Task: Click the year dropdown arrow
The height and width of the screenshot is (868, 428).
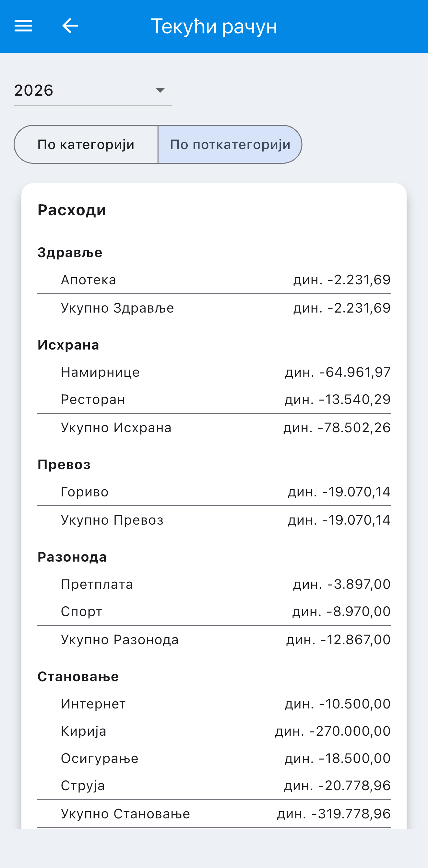Action: click(160, 90)
